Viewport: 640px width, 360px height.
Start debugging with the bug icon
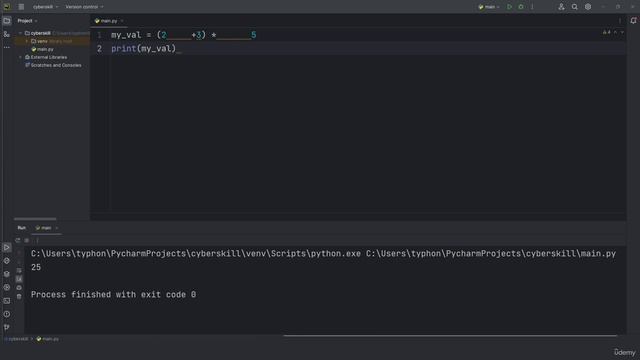point(521,7)
